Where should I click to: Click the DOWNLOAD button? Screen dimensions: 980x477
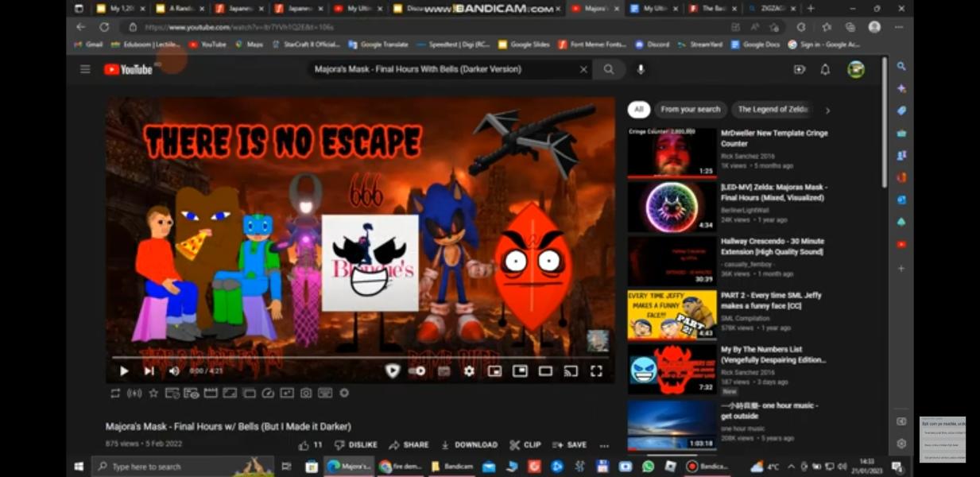point(469,445)
